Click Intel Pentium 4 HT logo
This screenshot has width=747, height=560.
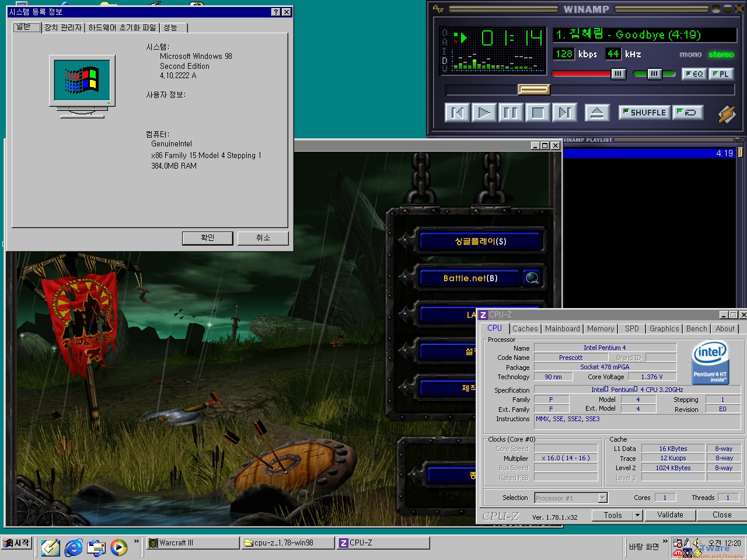pos(710,363)
